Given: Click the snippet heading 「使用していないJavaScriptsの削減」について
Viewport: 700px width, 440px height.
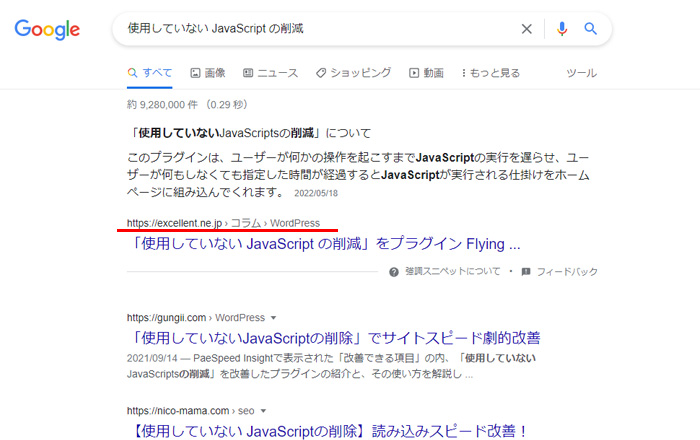Looking at the screenshot, I should [249, 133].
